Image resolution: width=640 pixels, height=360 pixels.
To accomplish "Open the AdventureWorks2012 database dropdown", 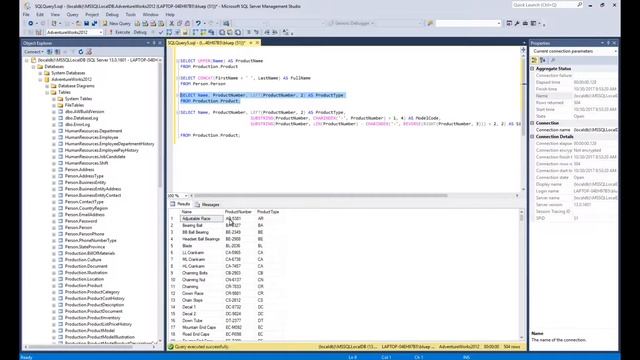I will (x=74, y=32).
